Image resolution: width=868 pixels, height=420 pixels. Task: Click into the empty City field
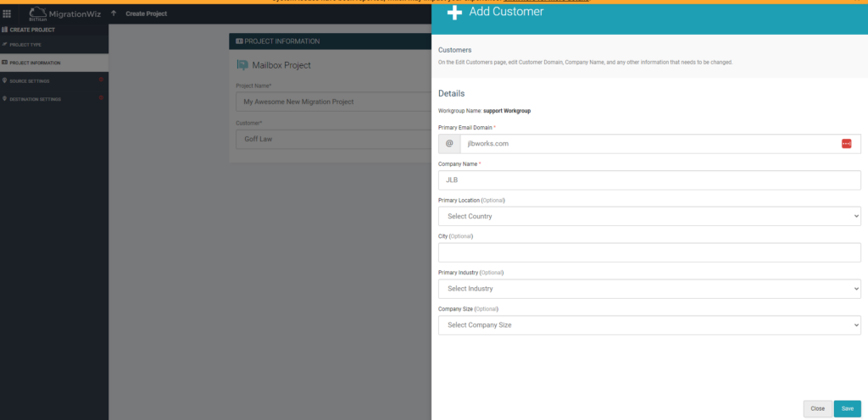point(649,252)
